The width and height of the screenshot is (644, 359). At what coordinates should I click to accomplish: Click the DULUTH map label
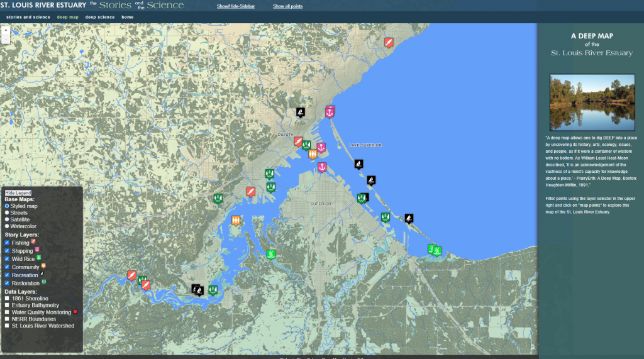coord(286,135)
